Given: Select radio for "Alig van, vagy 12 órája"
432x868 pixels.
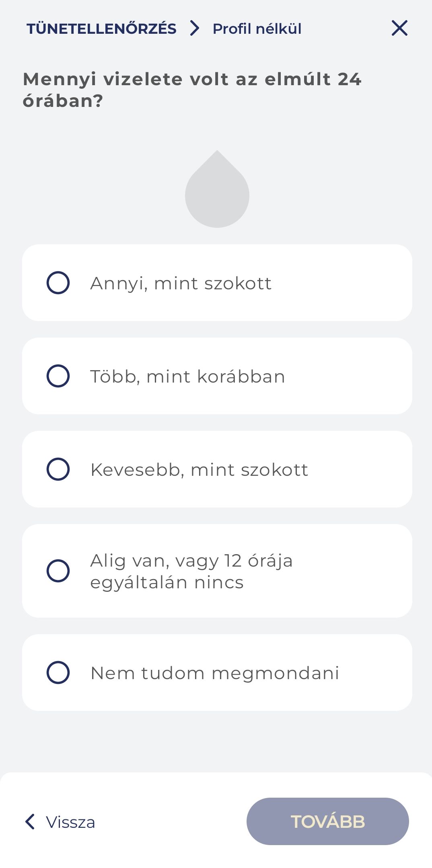Looking at the screenshot, I should 58,571.
